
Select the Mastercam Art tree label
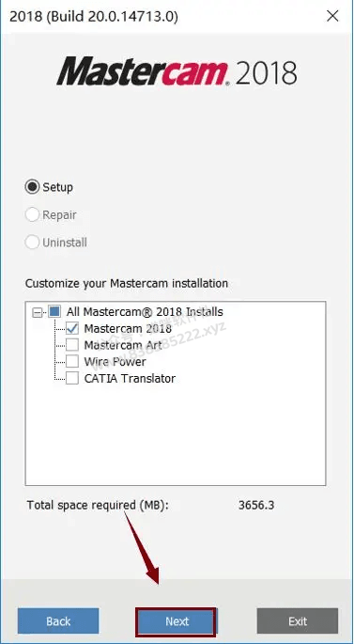pyautogui.click(x=123, y=345)
